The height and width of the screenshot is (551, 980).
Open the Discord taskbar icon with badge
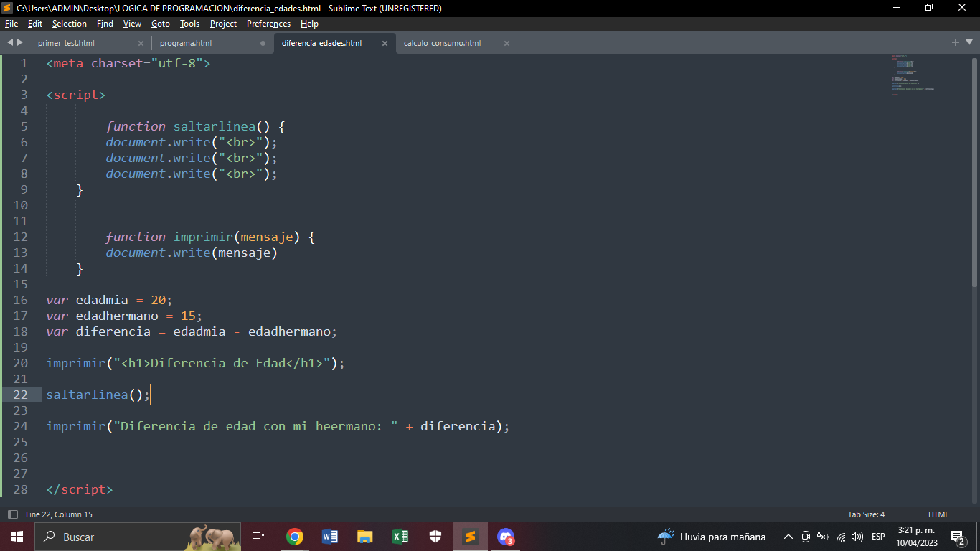(x=506, y=537)
